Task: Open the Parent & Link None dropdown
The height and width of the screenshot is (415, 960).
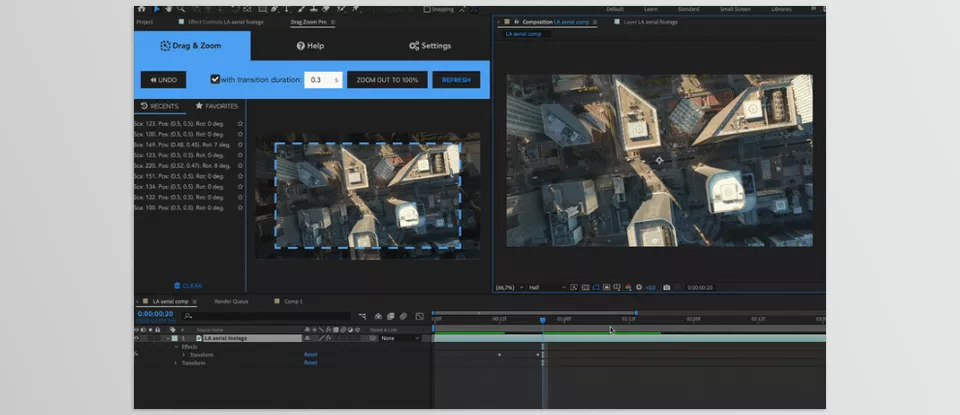Action: click(399, 338)
